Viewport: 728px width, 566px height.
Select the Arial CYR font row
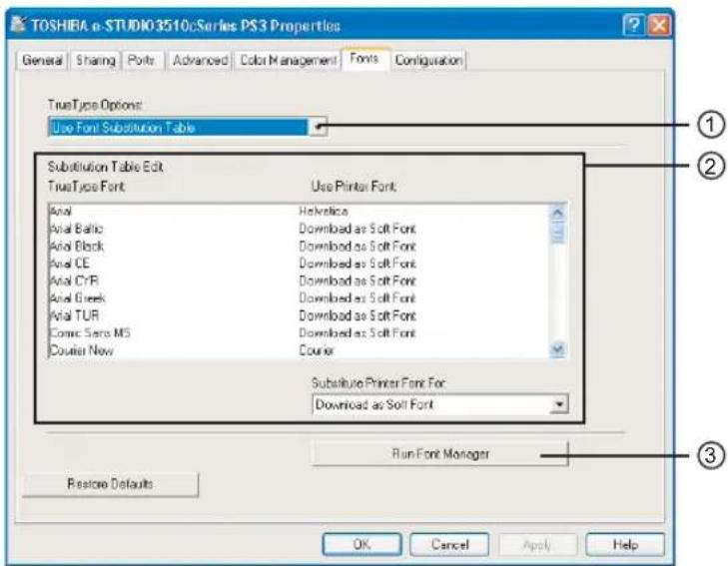pyautogui.click(x=298, y=281)
